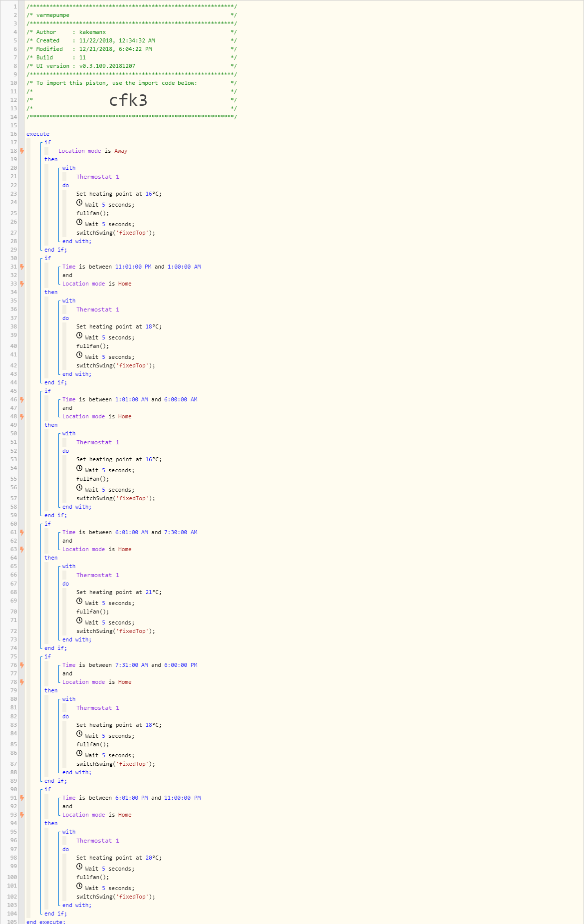Click the lightning icon on line 48
This screenshot has width=588, height=924.
pos(22,416)
